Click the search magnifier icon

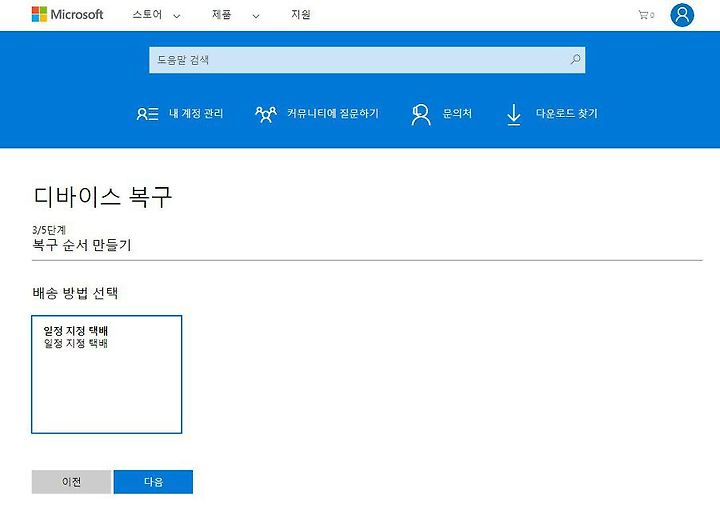click(x=575, y=59)
